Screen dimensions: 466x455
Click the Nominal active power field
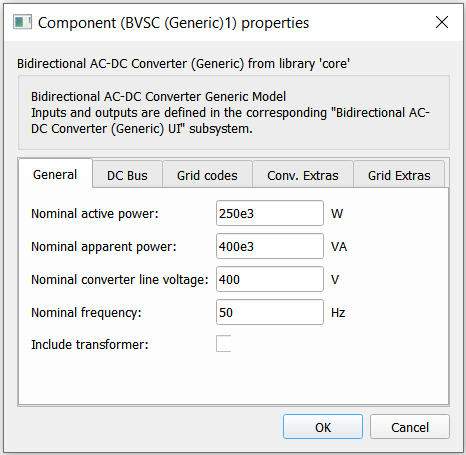click(270, 213)
